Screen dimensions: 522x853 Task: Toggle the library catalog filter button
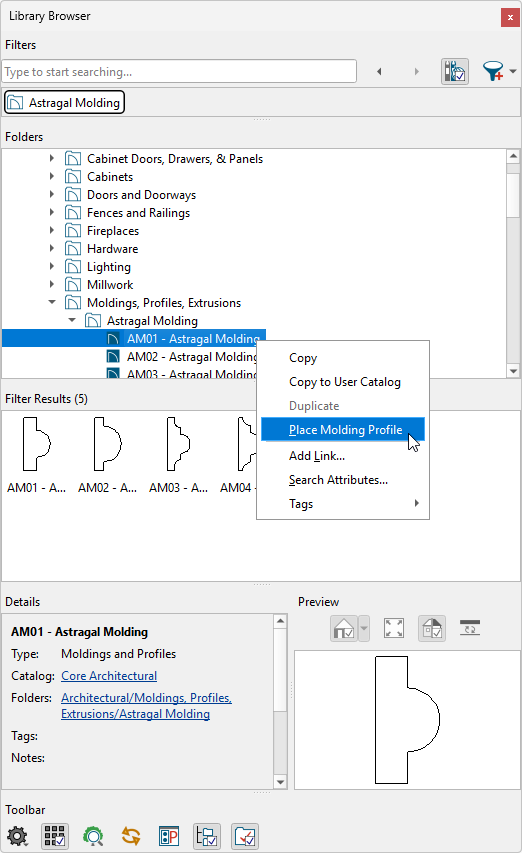[x=455, y=71]
